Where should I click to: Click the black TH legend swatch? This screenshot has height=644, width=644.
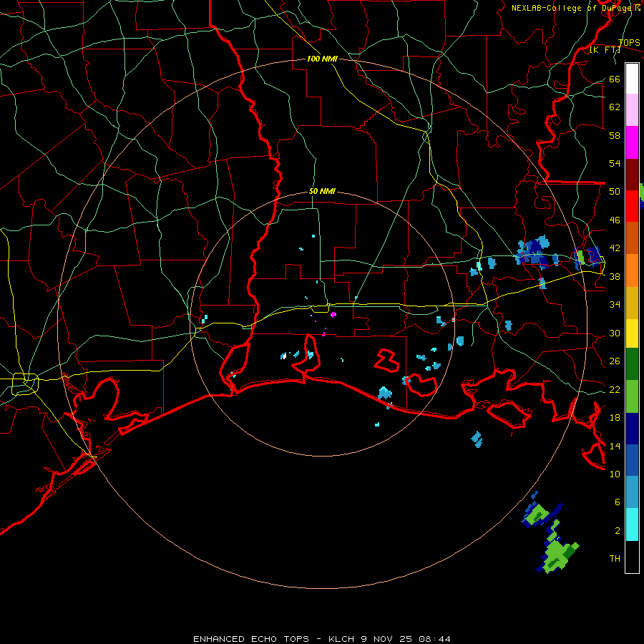pyautogui.click(x=632, y=557)
